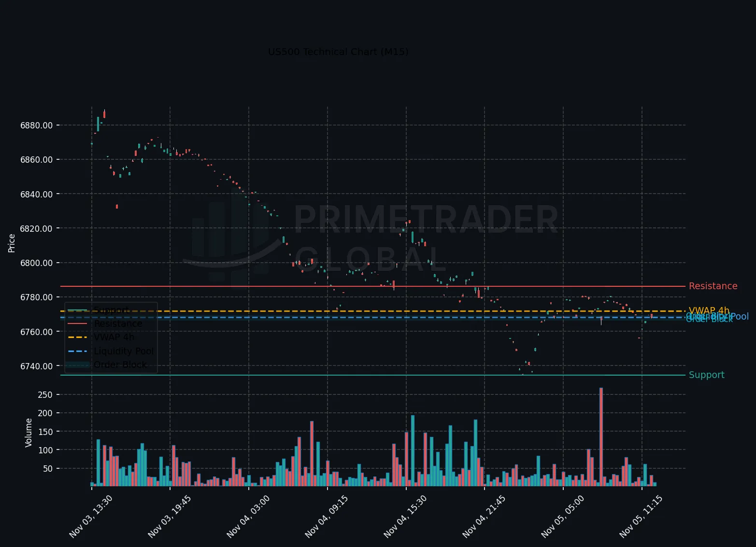The image size is (756, 547).
Task: Click the Nov 04, 21:45 time label
Action: coord(485,516)
